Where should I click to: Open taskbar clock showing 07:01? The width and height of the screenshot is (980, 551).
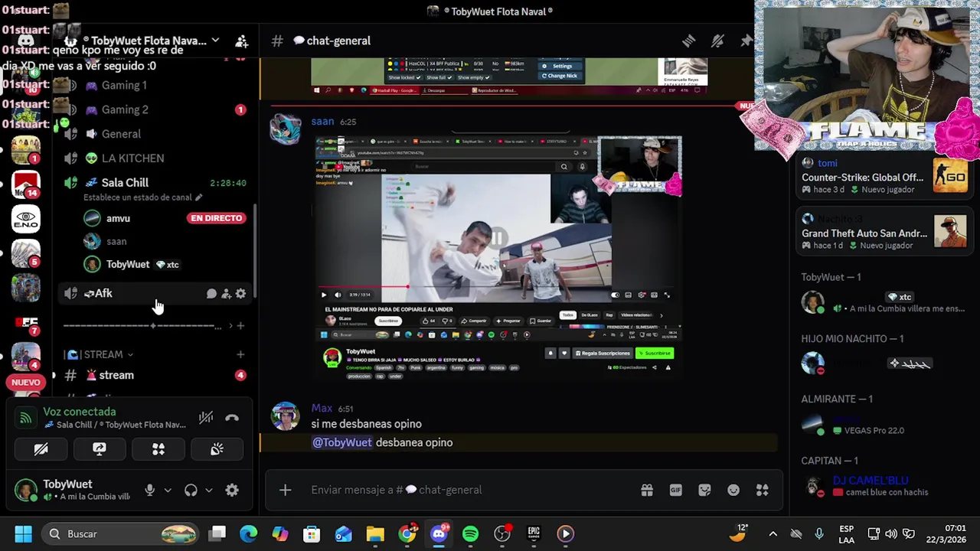point(946,533)
